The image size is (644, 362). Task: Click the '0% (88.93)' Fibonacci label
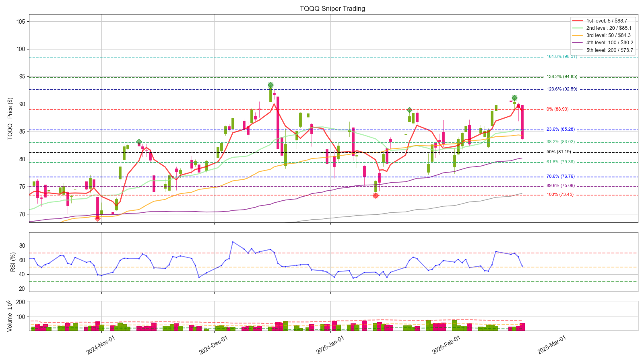click(x=557, y=109)
